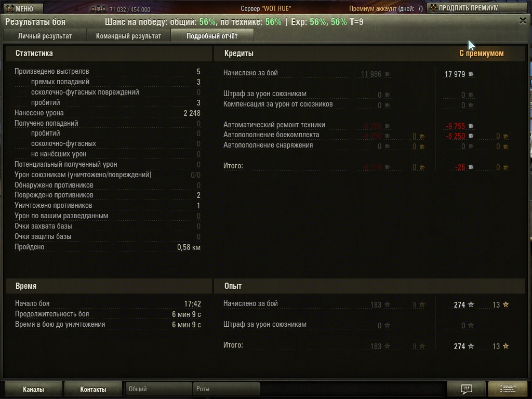
Task: Click 'Обнаружено противников' row
Action: tap(107, 185)
